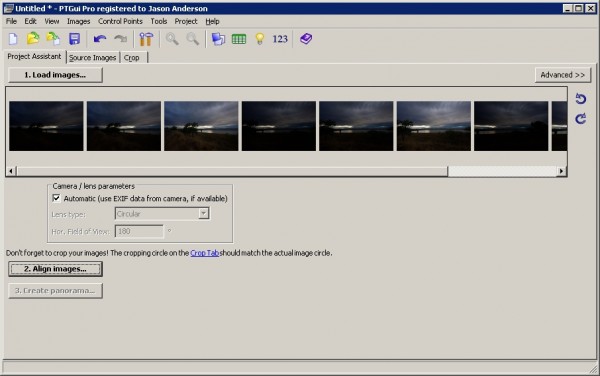Switch to the Source Images tab
The width and height of the screenshot is (600, 376).
click(93, 58)
